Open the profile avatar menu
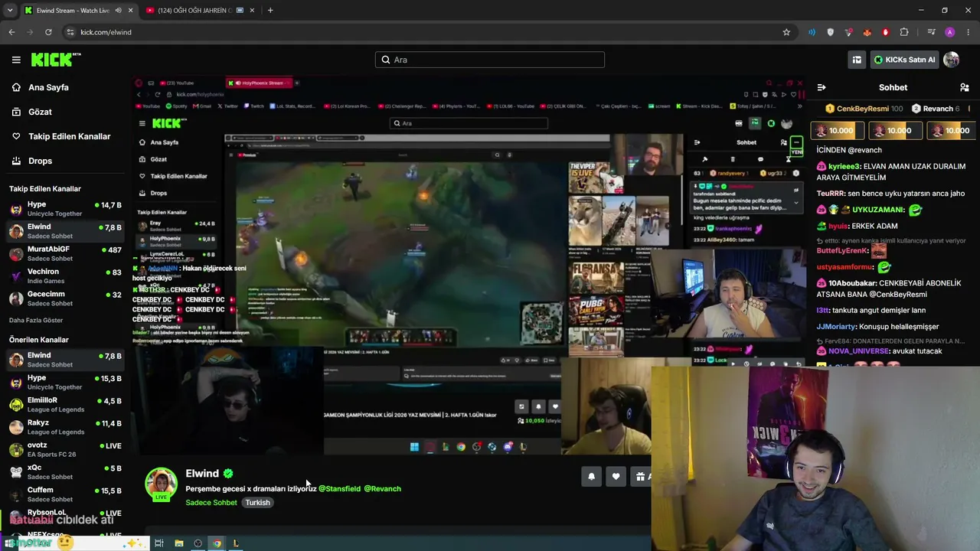The height and width of the screenshot is (551, 980). tap(952, 60)
